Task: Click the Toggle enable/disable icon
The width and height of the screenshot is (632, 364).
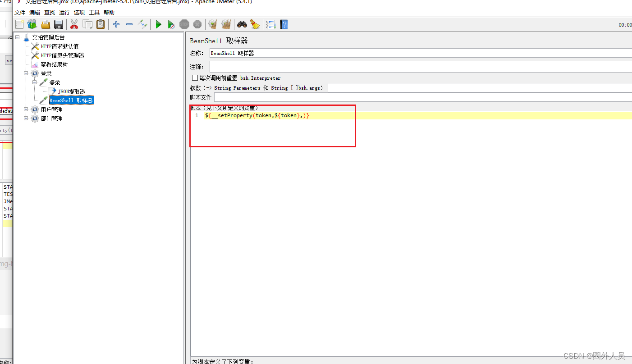Action: [x=142, y=24]
